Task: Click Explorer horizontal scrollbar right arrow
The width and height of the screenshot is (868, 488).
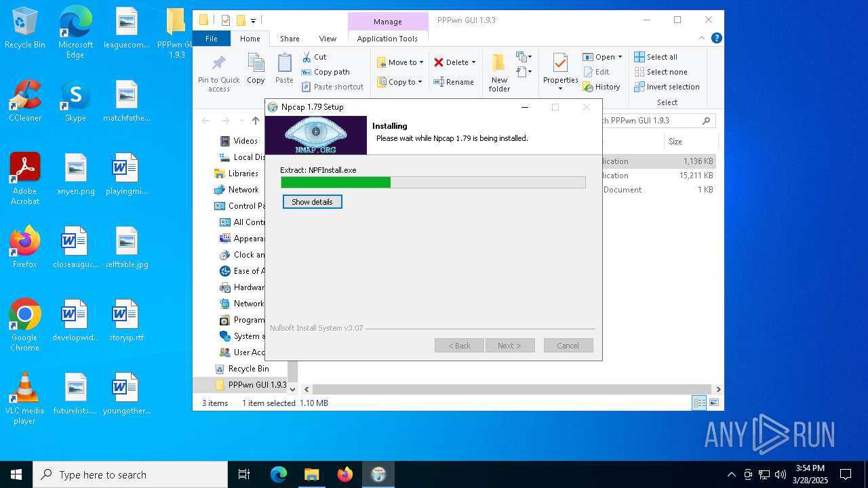Action: [x=718, y=389]
